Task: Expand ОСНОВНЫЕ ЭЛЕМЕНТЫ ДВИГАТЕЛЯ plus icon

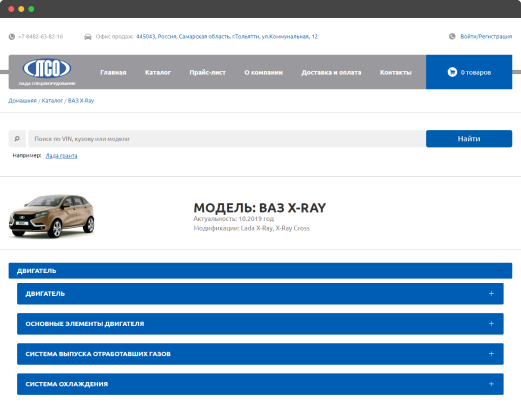Action: (x=491, y=324)
